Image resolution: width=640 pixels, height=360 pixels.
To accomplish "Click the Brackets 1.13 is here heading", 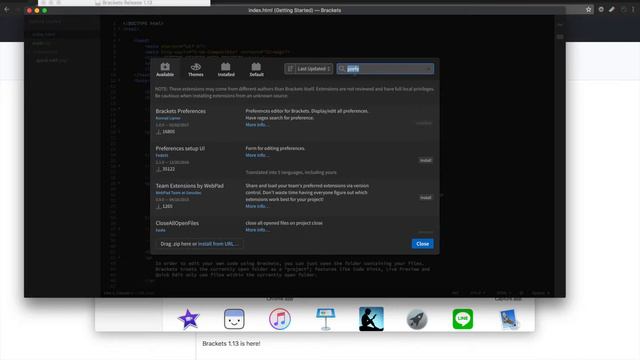I will [x=231, y=344].
